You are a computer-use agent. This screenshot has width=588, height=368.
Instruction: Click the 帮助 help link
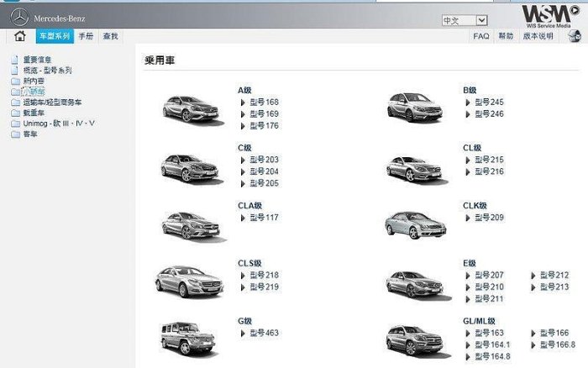click(x=505, y=37)
